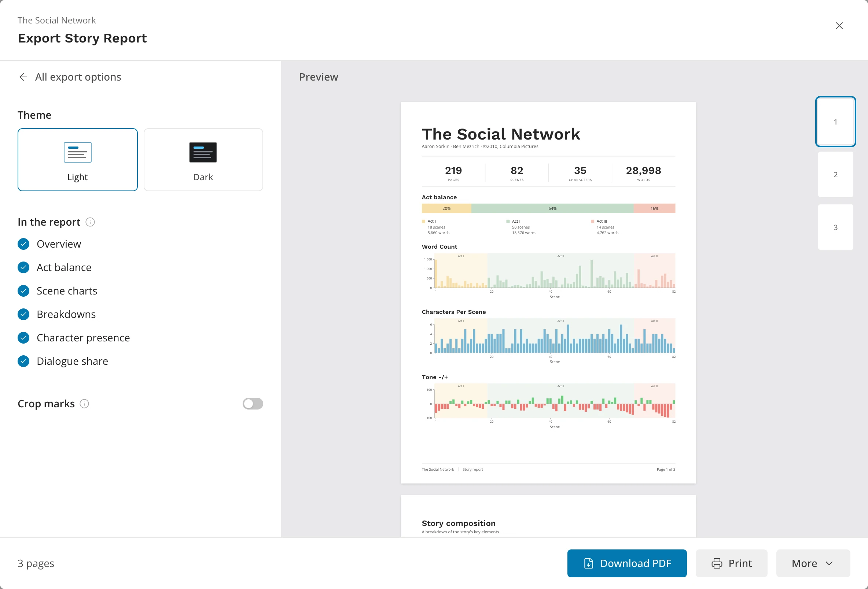Viewport: 868px width, 589px height.
Task: Click the 219 pages statistic
Action: coord(453,173)
